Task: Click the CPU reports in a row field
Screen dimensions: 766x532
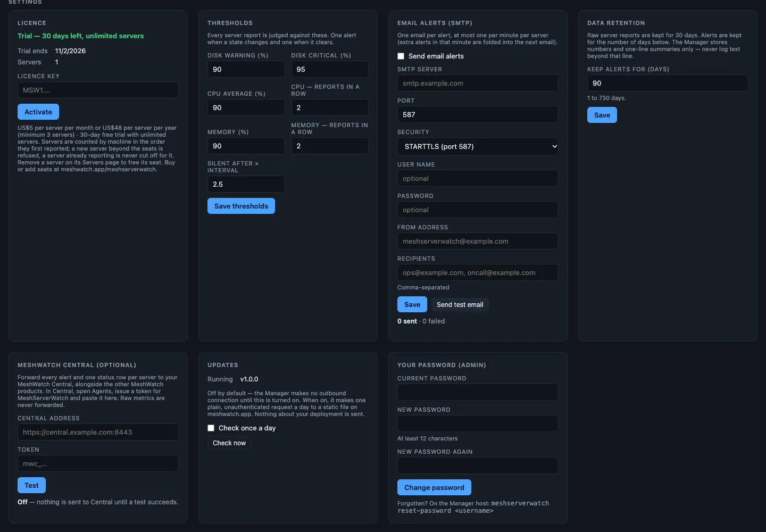Action: [330, 107]
